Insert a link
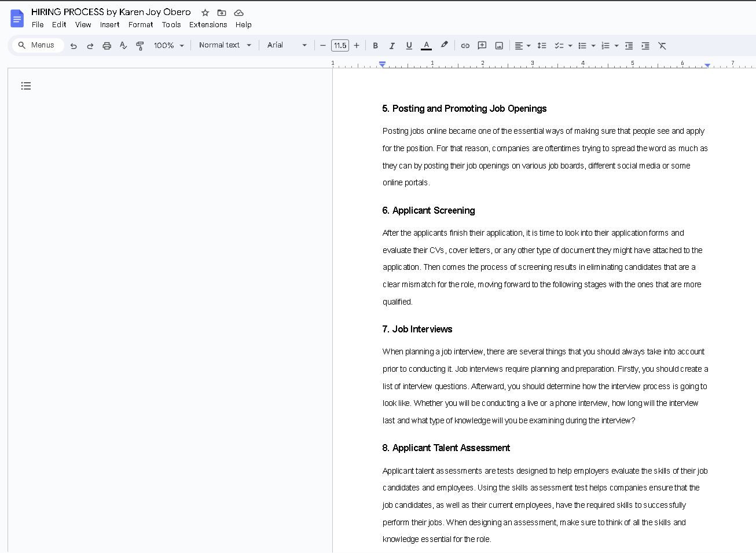Image resolution: width=756 pixels, height=553 pixels. click(x=465, y=46)
